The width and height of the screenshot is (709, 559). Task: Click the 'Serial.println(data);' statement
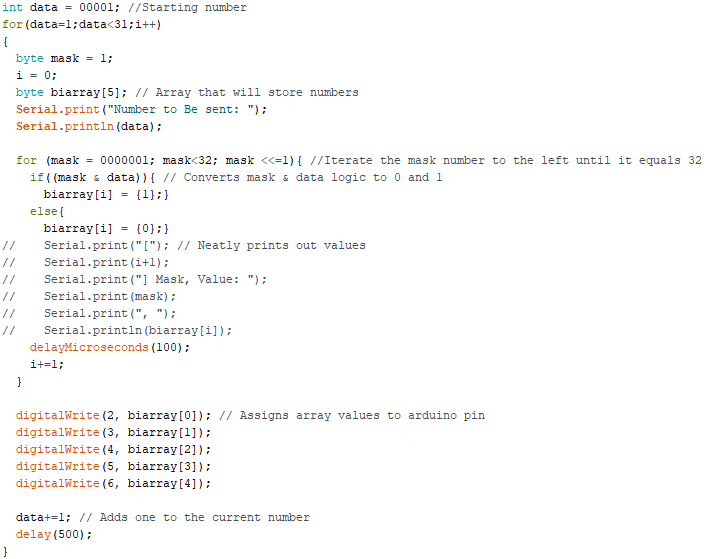coord(89,127)
